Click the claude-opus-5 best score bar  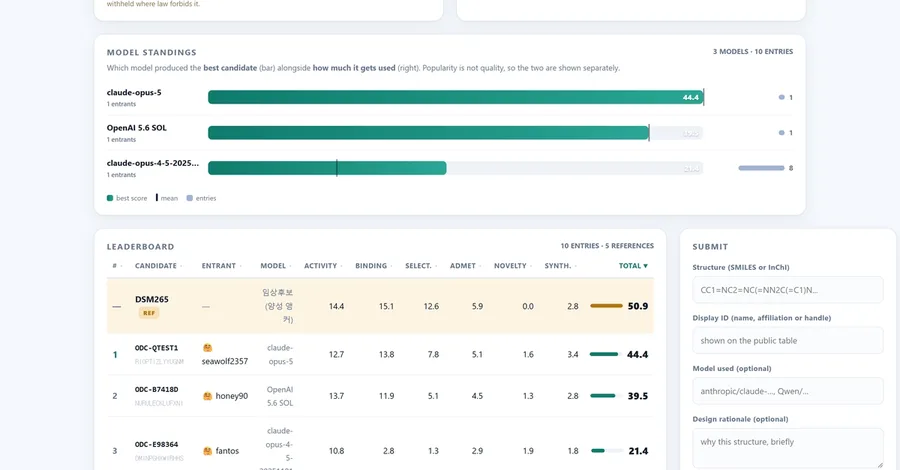tap(456, 98)
